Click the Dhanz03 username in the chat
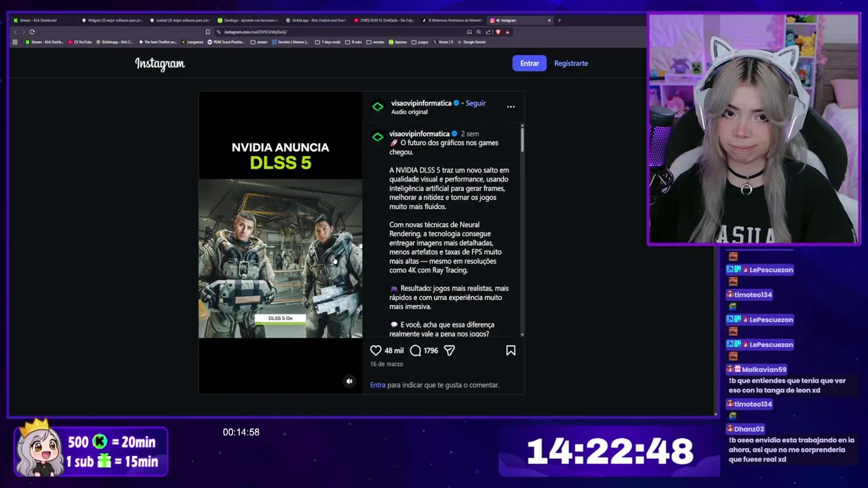The height and width of the screenshot is (488, 868). pos(749,429)
